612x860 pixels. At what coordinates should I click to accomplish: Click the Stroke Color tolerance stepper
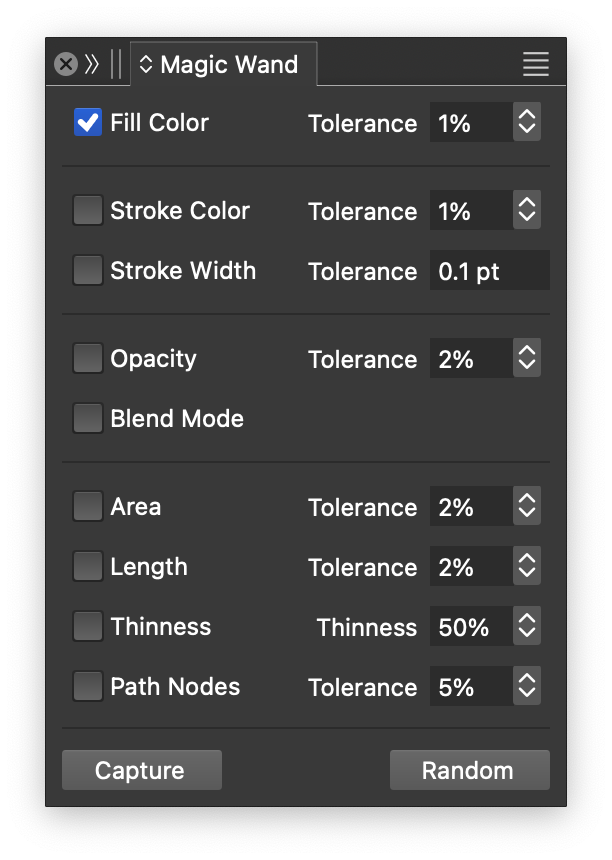pos(527,211)
